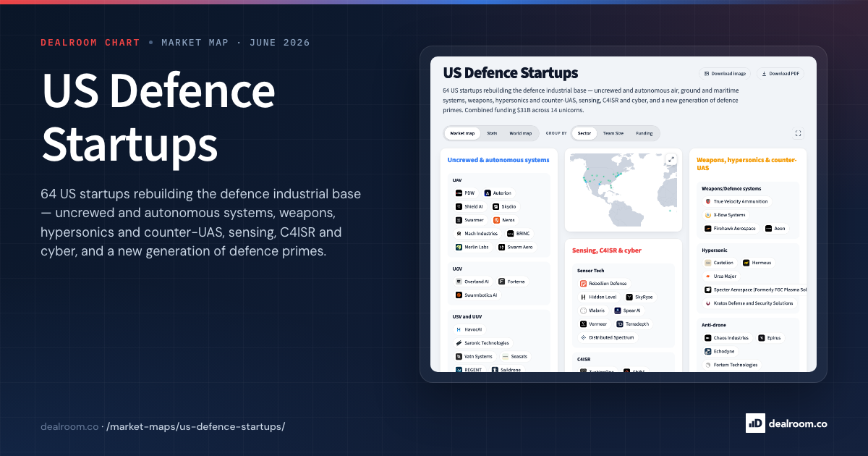Open the Swarm Aero chip
This screenshot has height=456, width=868.
click(x=516, y=247)
